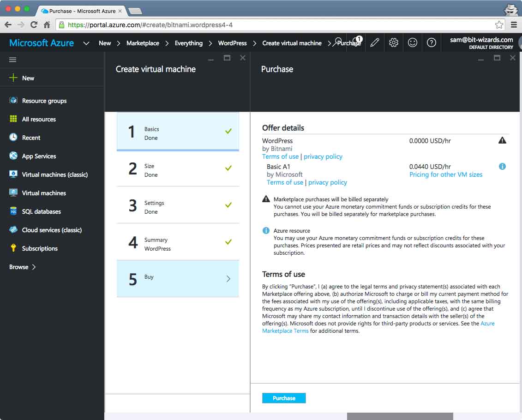Click the info icon beside Basic A1 price
Image resolution: width=522 pixels, height=420 pixels.
pos(502,167)
